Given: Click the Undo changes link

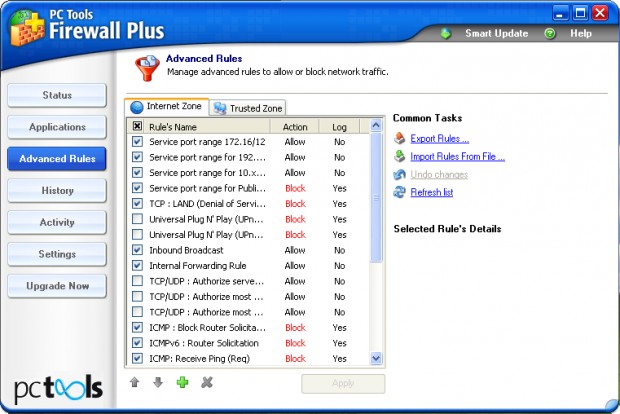Looking at the screenshot, I should [439, 174].
